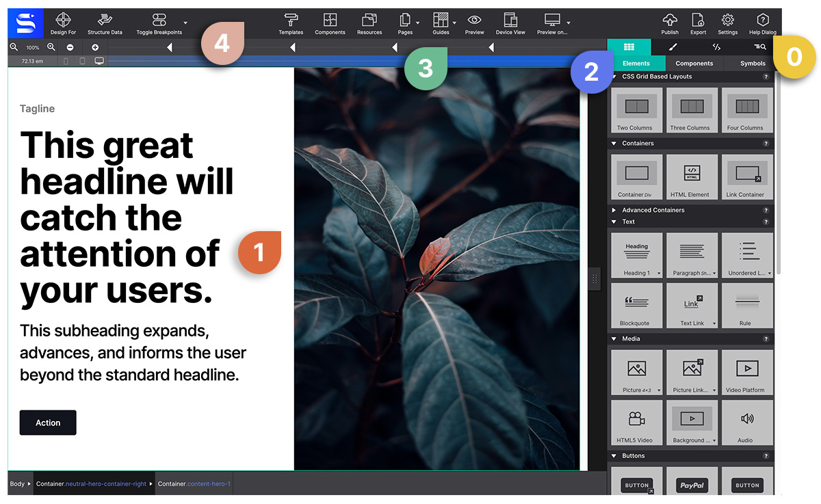Switch to the Symbols tab

(753, 63)
